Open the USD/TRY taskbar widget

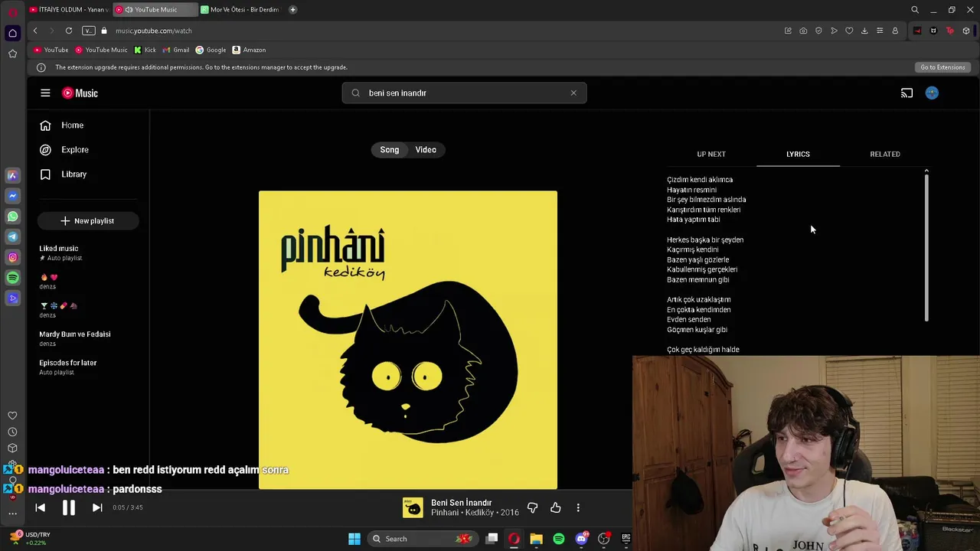(31, 538)
